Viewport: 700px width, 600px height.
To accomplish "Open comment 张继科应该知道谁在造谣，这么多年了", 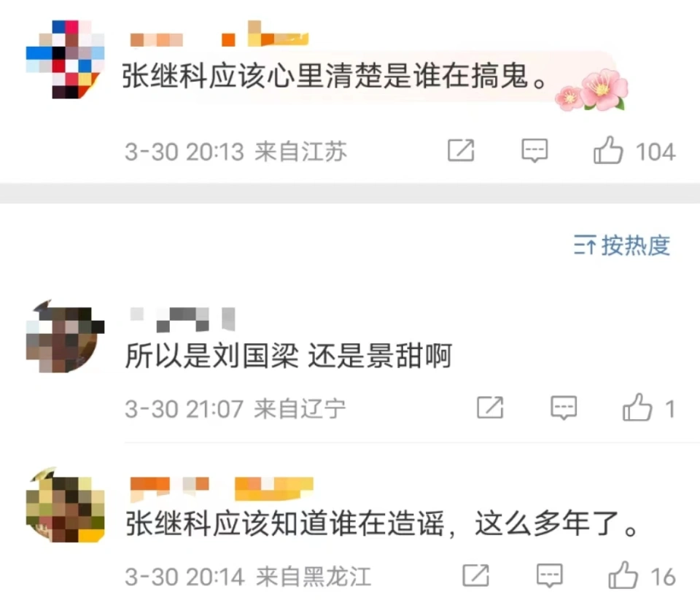I will pyautogui.click(x=381, y=523).
